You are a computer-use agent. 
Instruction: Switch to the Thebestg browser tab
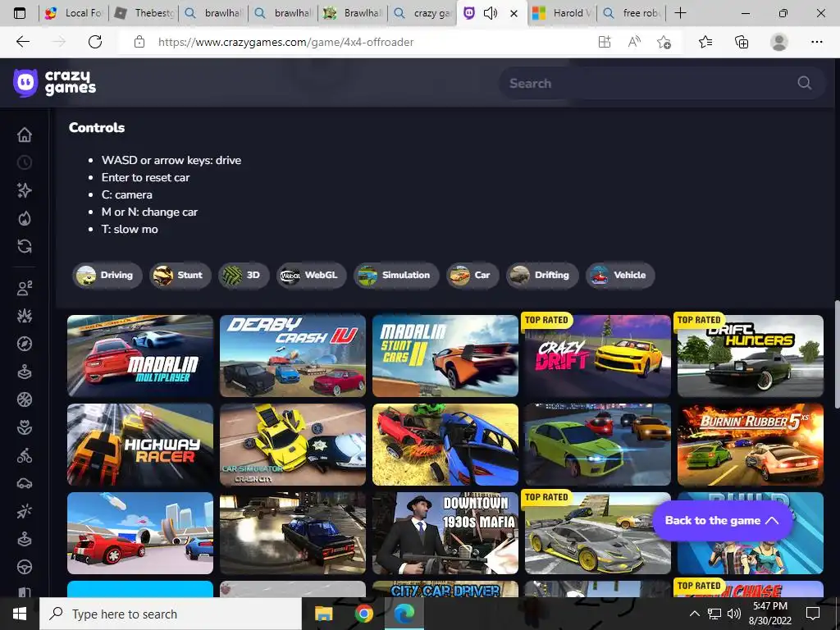click(144, 13)
